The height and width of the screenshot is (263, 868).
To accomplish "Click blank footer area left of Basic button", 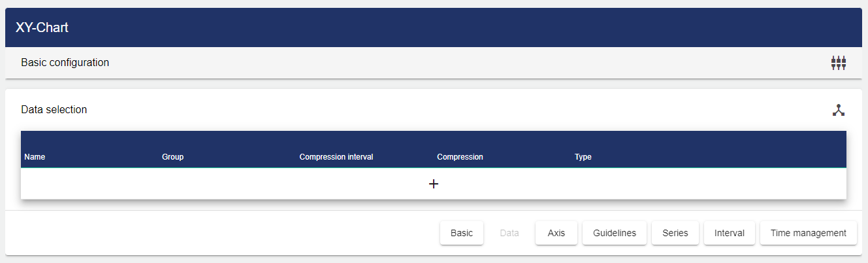I will point(222,233).
